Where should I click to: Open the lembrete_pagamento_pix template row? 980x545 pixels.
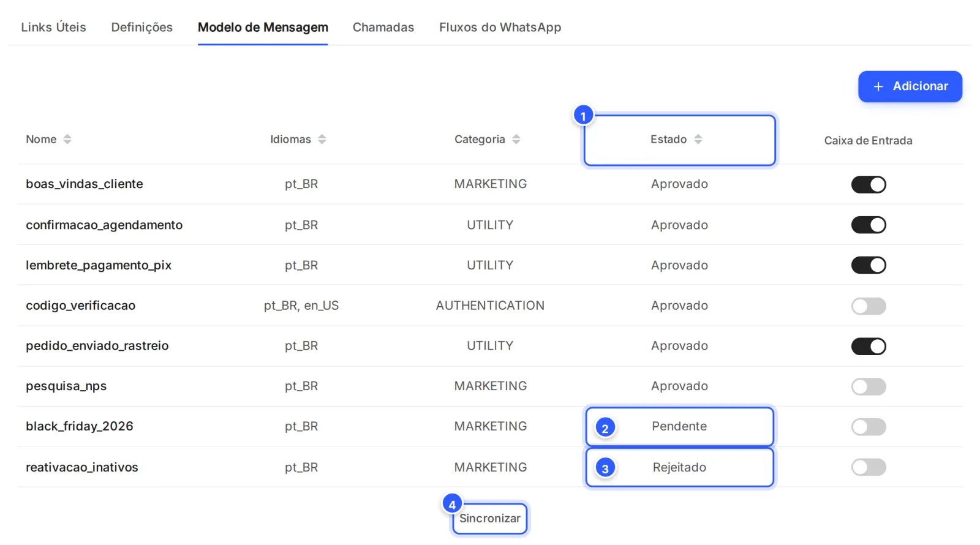[490, 265]
